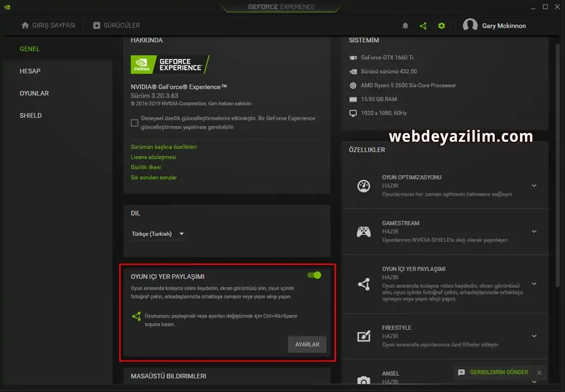Click the AMD Ryzen 5 2600 Six-Core Processor text
The height and width of the screenshot is (392, 565).
[x=408, y=85]
